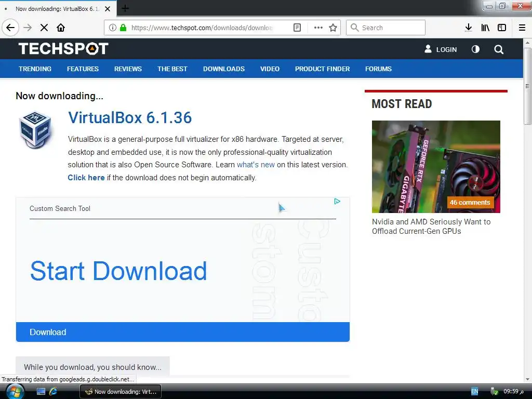Open the PRODUCT FINDER page
Screen dimensions: 532x399
pyautogui.click(x=322, y=69)
